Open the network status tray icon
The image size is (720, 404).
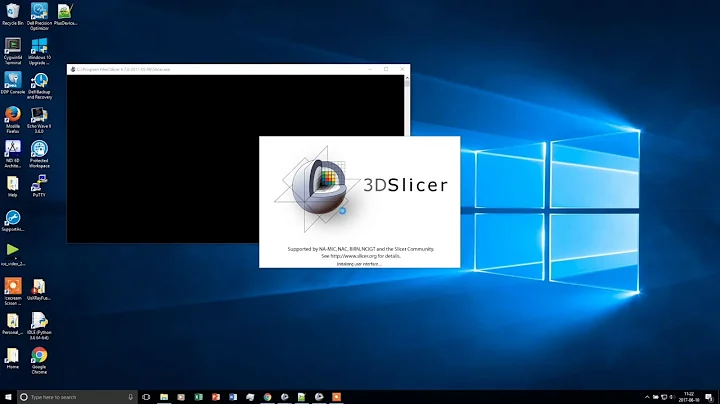[x=664, y=397]
